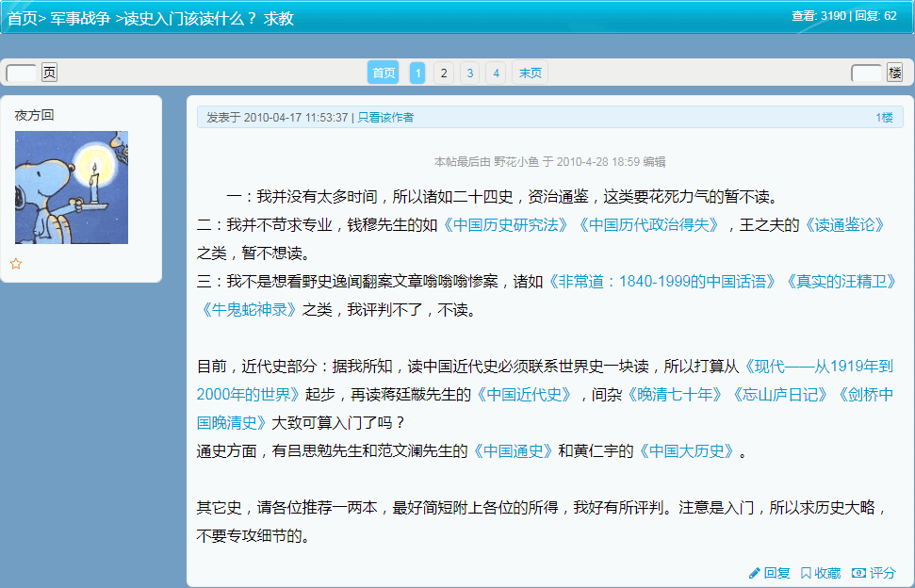Viewport: 915px width, 588px height.
Task: Select page 1 in pagination
Action: (x=417, y=73)
